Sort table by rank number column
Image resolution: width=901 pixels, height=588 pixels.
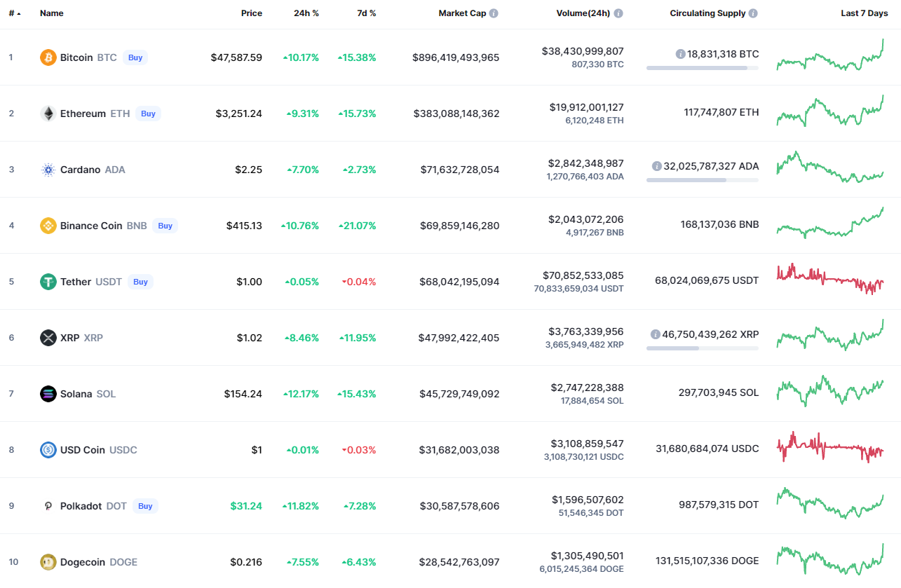pyautogui.click(x=14, y=13)
